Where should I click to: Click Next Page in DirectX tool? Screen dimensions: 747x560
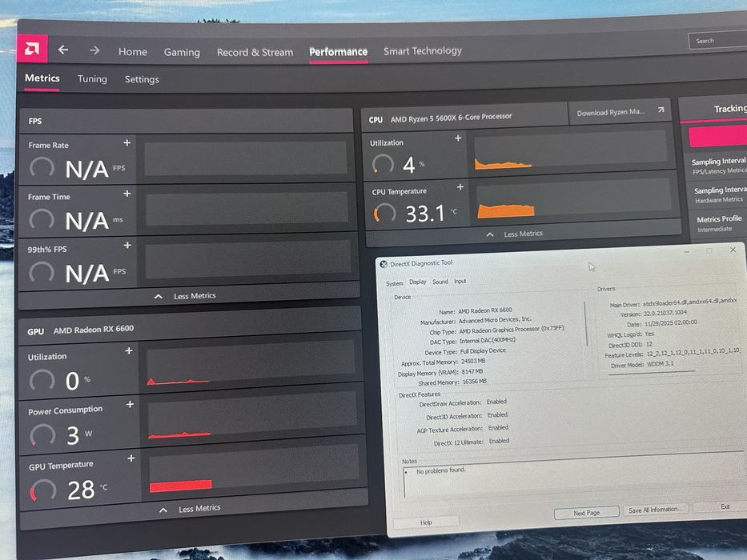(586, 513)
